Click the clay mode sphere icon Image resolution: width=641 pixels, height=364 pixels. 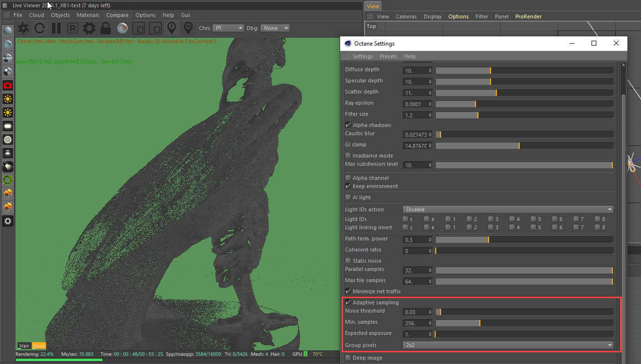pos(122,28)
